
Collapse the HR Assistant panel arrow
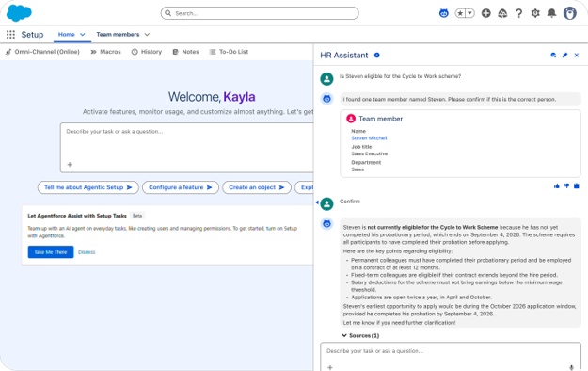coord(317,202)
